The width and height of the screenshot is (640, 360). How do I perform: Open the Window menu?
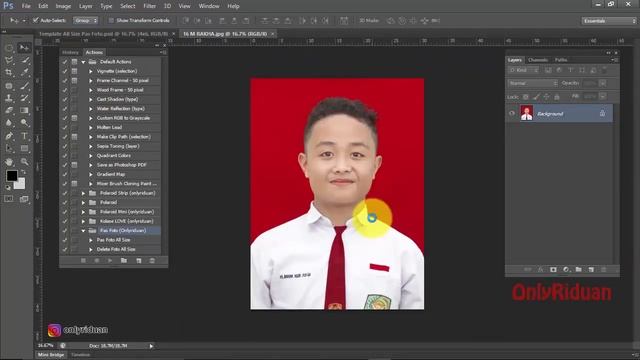pos(209,6)
